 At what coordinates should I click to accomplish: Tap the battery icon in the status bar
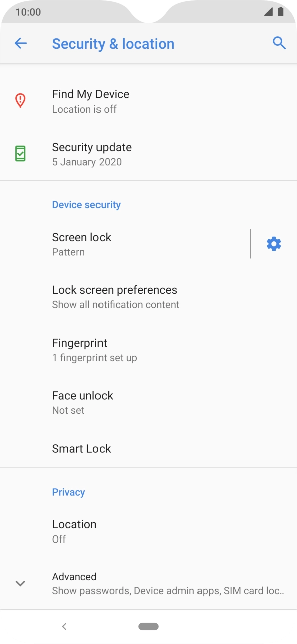click(x=280, y=11)
